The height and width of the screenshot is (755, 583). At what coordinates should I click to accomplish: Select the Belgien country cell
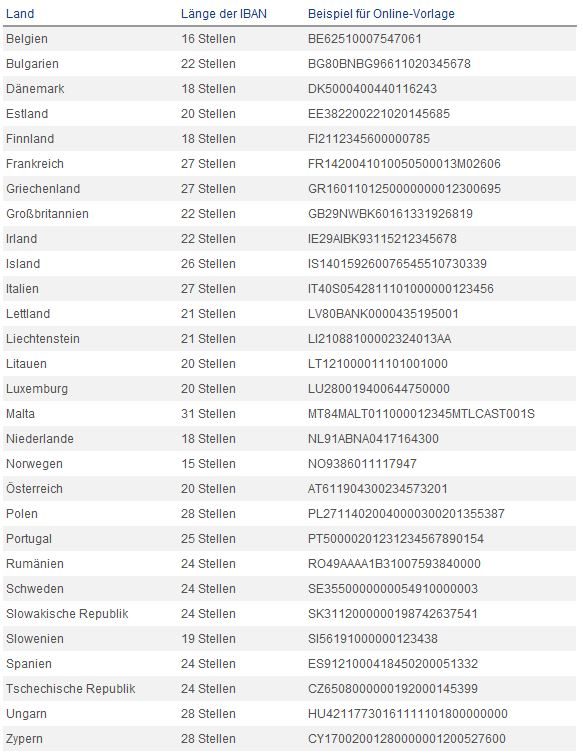26,39
